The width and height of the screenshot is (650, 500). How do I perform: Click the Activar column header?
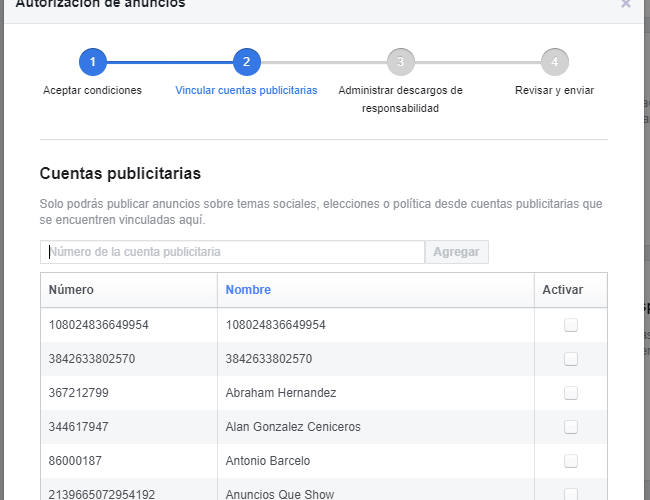coord(562,290)
